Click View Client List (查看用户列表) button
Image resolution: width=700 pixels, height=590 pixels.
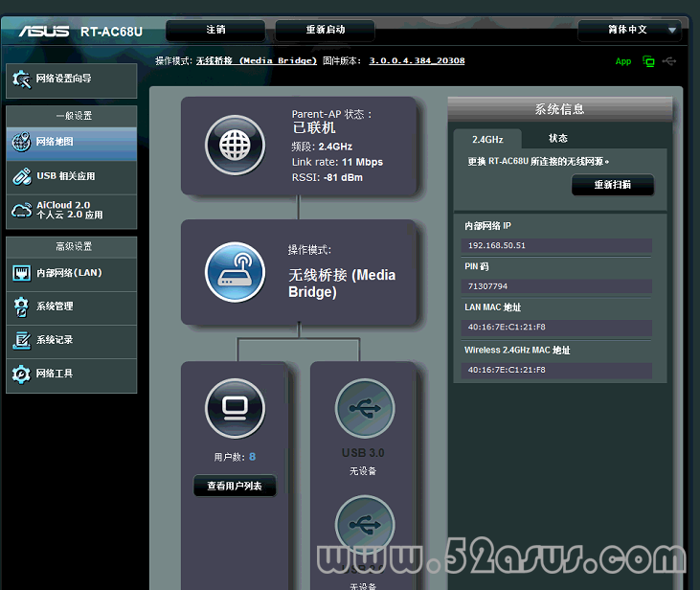pyautogui.click(x=235, y=486)
